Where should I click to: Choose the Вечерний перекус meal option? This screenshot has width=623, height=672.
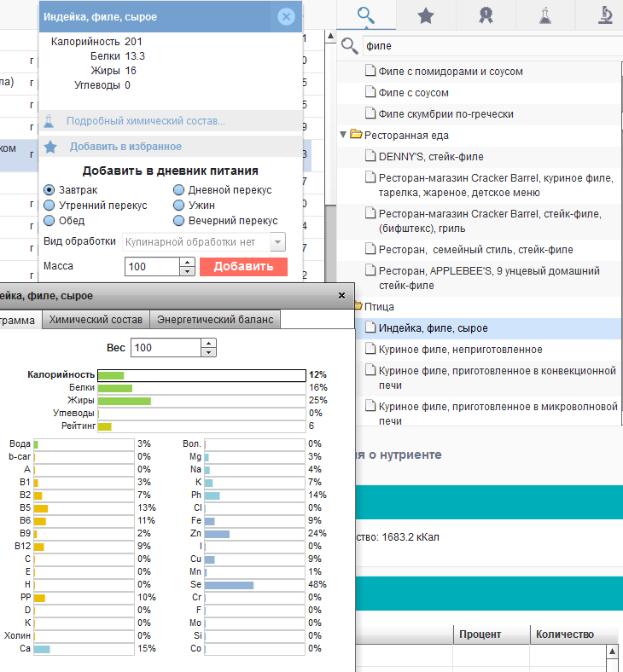tap(178, 221)
